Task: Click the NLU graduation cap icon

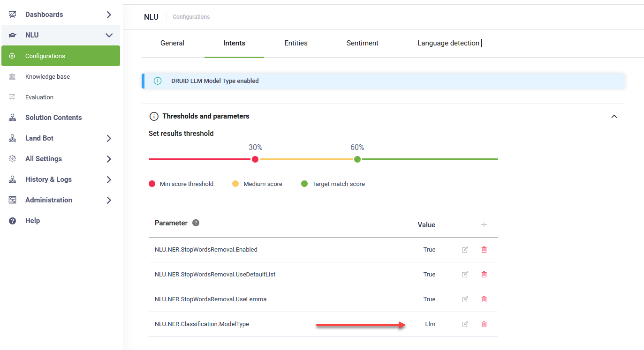Action: pos(13,35)
